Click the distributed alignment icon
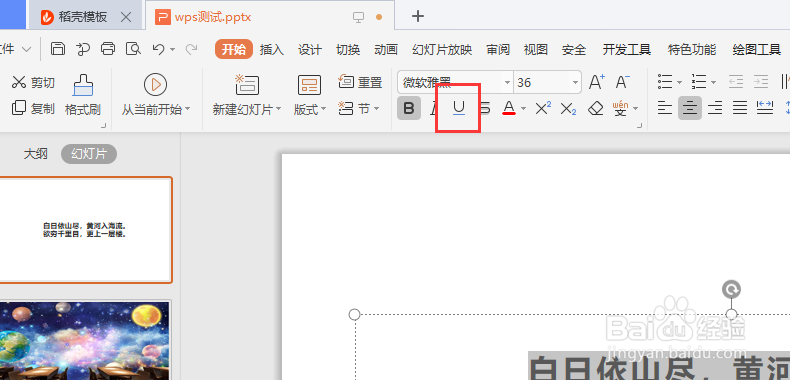 pyautogui.click(x=765, y=107)
